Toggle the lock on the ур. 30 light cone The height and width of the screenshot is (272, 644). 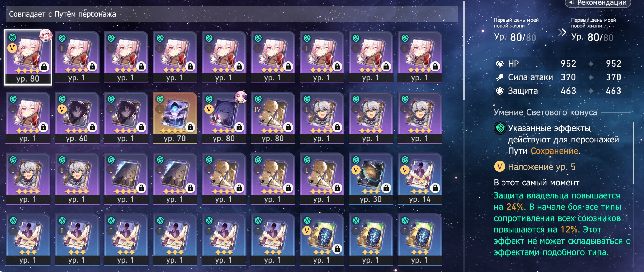pos(386,188)
